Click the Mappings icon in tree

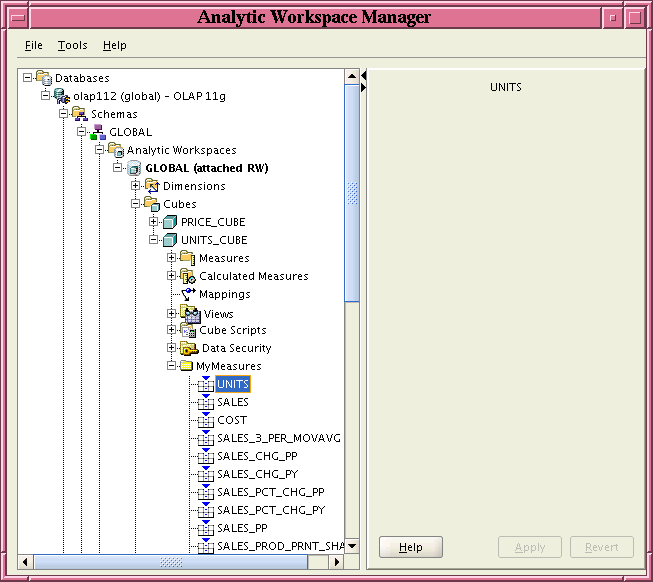188,294
